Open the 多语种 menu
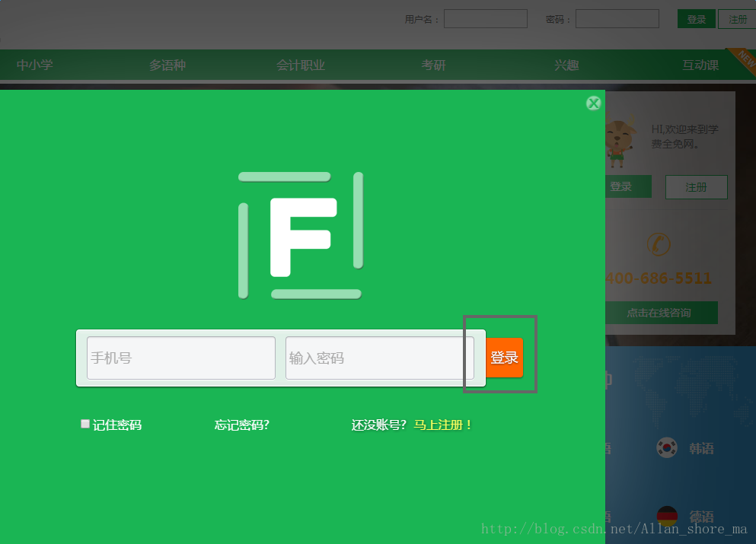Viewport: 756px width, 544px height. pos(167,65)
